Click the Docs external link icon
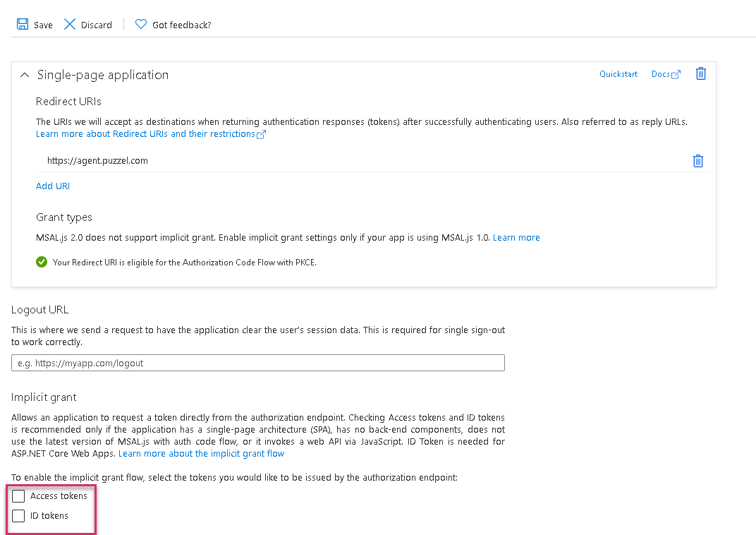This screenshot has width=756, height=535. 676,74
